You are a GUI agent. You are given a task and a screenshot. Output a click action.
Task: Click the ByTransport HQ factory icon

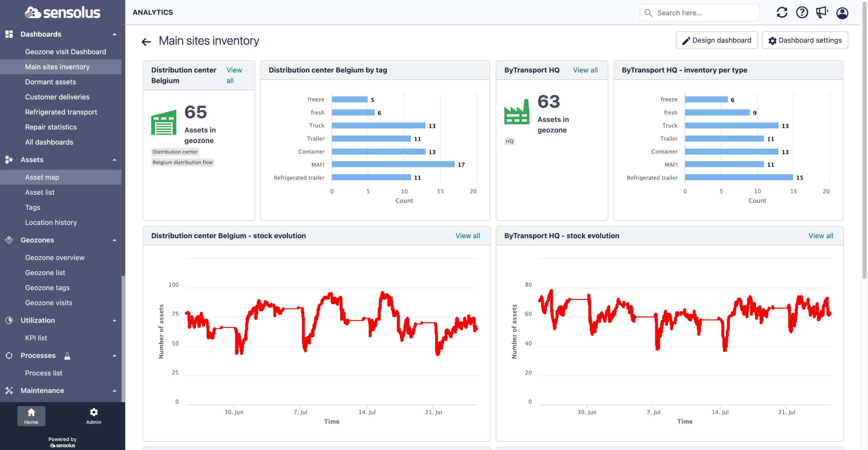coord(517,112)
